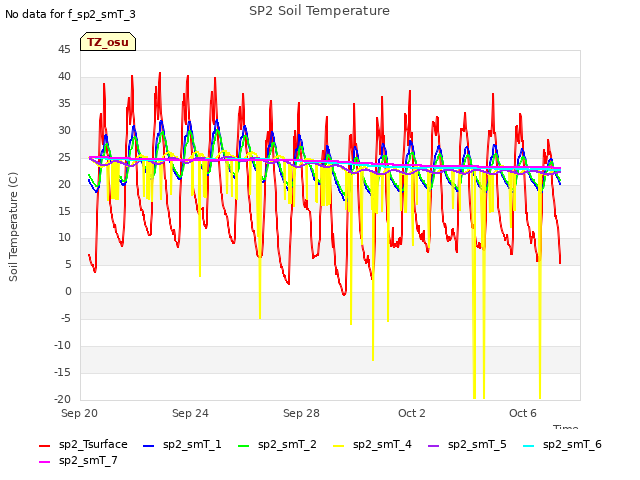
Task: Click the SP2 Soil Temperature chart title
Action: [x=319, y=11]
